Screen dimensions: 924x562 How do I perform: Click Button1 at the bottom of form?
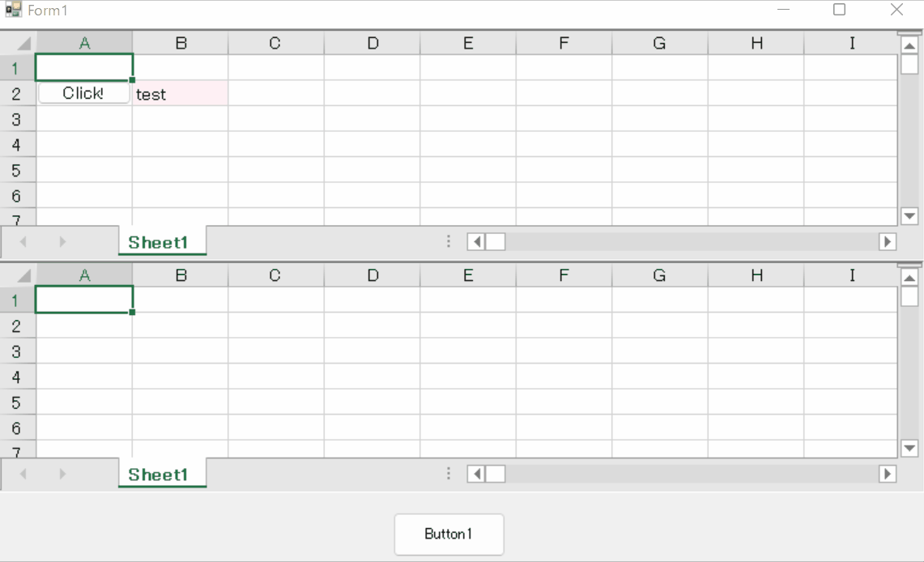[449, 534]
